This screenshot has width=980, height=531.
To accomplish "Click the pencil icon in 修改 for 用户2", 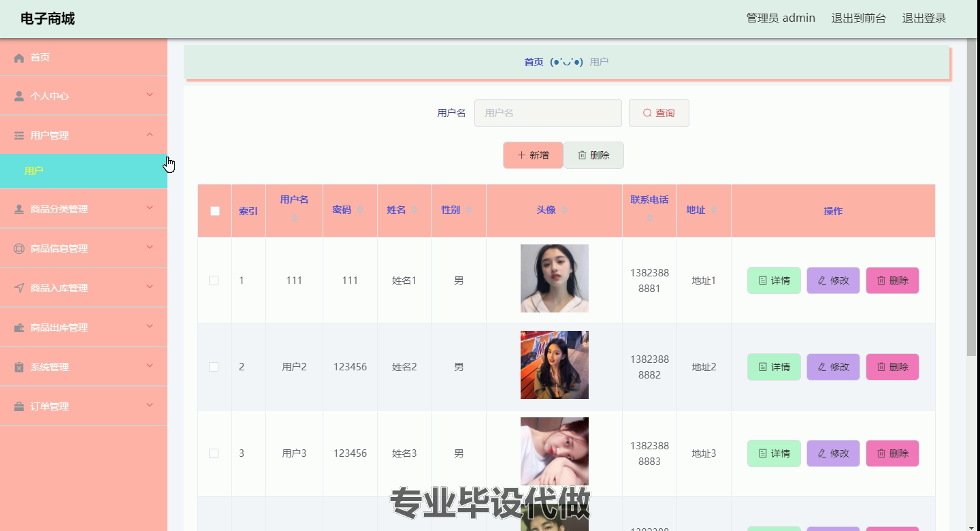I will (x=822, y=367).
